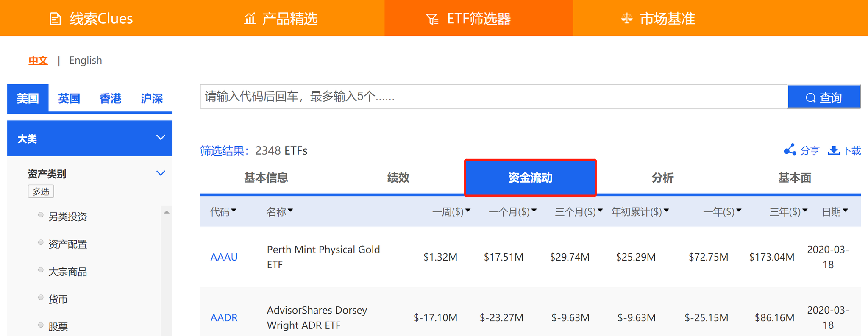
Task: Select the 货币 radio option
Action: (41, 297)
